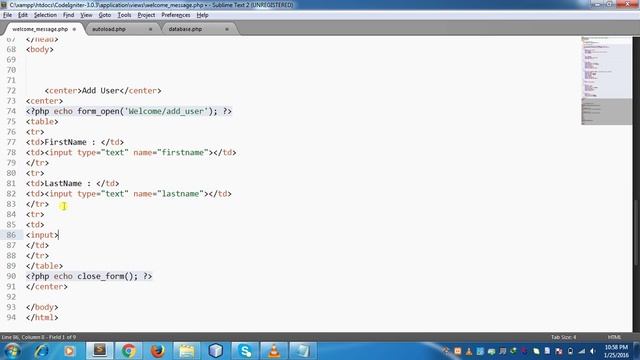This screenshot has height=360, width=640.
Task: Click the network signal tray icon
Action: coord(582,351)
